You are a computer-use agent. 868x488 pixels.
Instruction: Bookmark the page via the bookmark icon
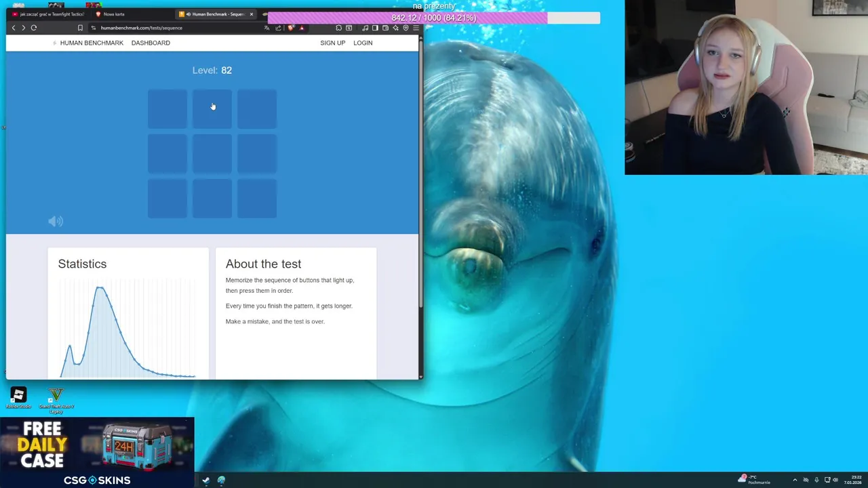click(80, 28)
